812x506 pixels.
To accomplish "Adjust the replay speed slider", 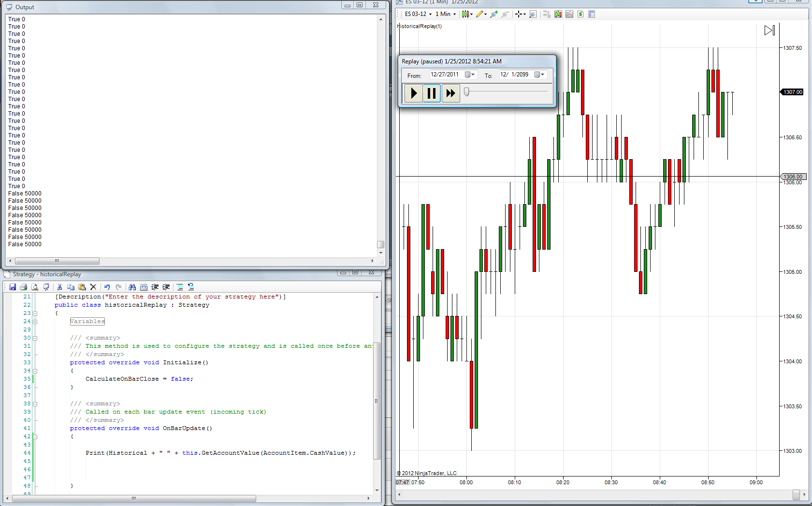I will [466, 91].
